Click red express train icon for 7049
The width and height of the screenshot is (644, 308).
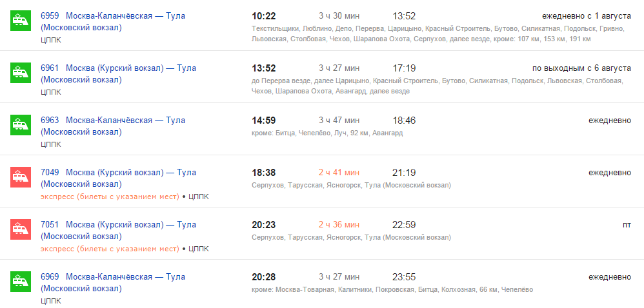(x=21, y=177)
